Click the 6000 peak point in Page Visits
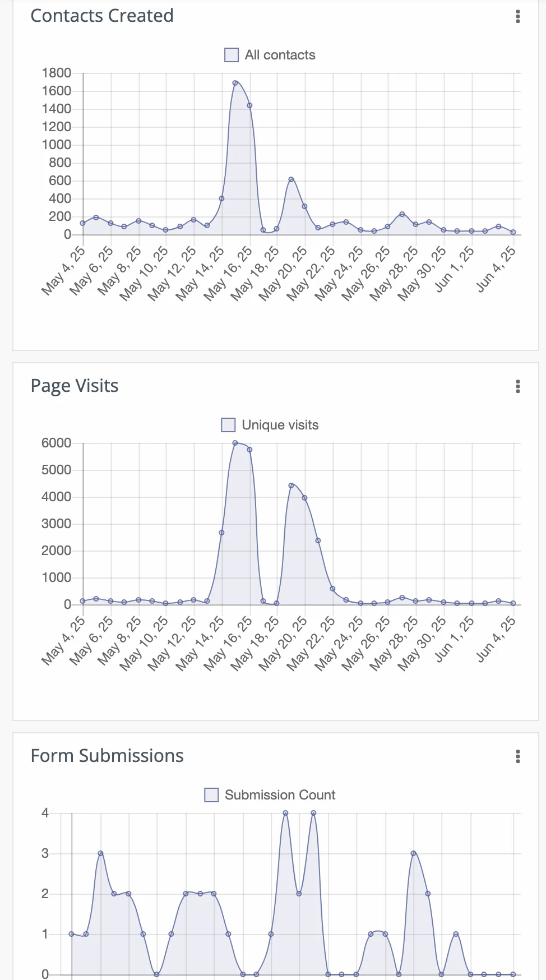Image resolution: width=546 pixels, height=980 pixels. [235, 443]
